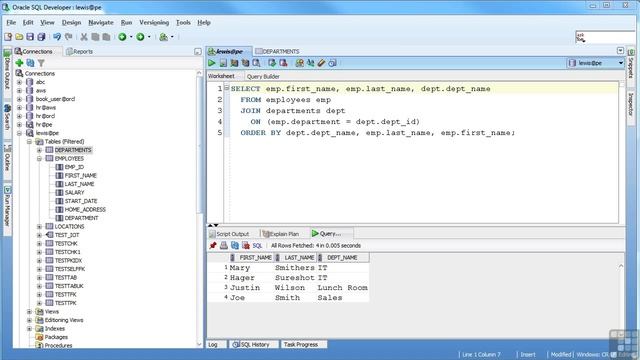Sort by the DEPT_NAME column header
This screenshot has width=640, height=360.
[x=342, y=258]
